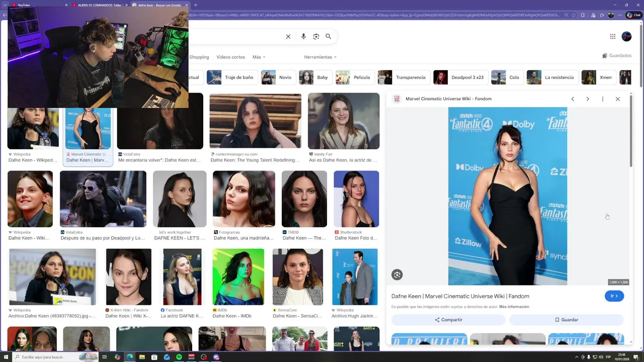Viewport: 644px width, 362px height.
Task: Go to next image in preview panel
Action: (x=588, y=99)
